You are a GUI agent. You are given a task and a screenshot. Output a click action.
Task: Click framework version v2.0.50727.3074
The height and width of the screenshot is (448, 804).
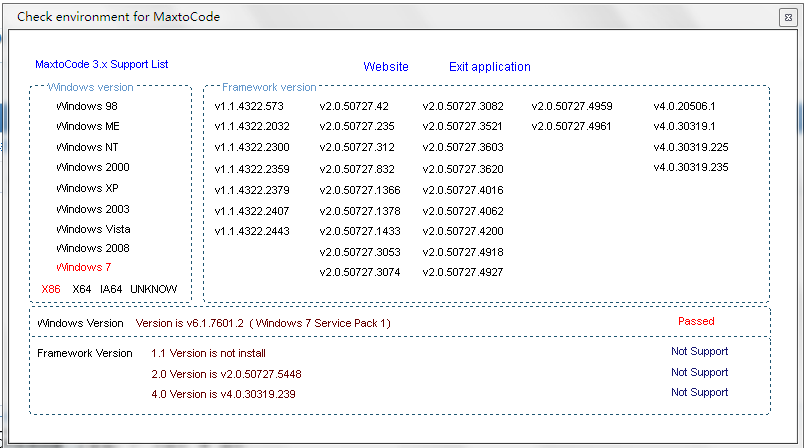[360, 272]
